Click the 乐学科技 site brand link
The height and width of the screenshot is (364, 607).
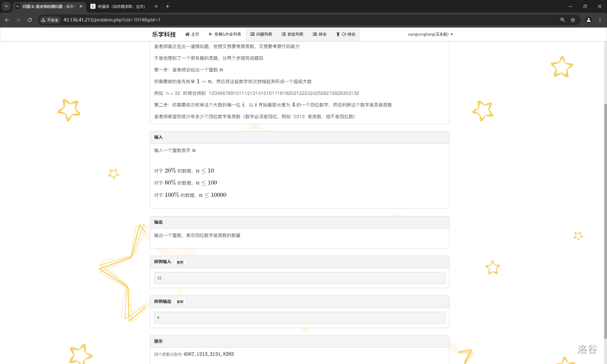coord(164,34)
